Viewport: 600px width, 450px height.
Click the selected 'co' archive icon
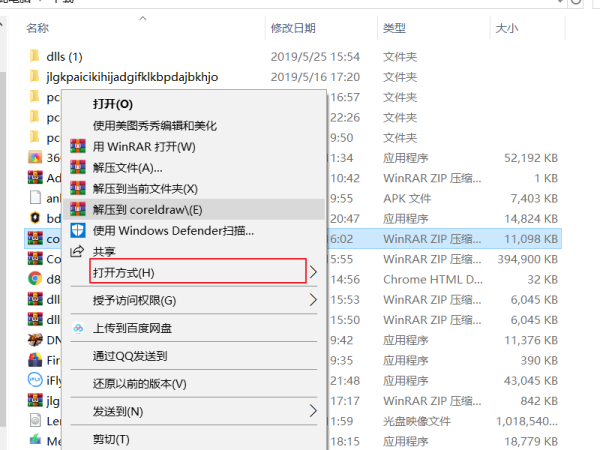(x=35, y=238)
